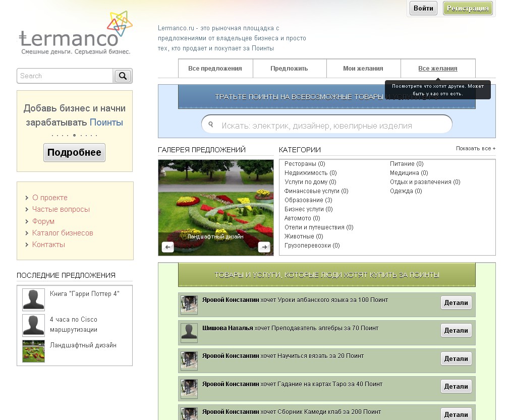Follow the 'Форум' link
The image size is (509, 420).
43,221
